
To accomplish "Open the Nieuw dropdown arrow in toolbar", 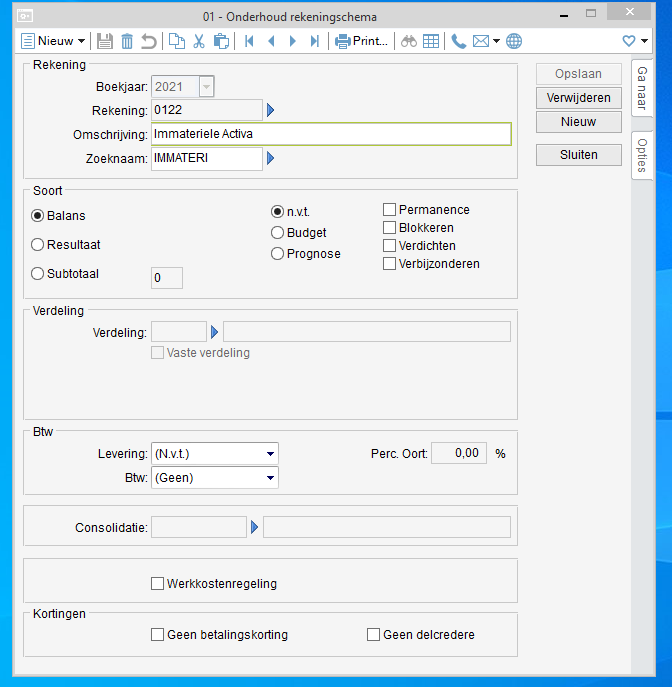I will (x=81, y=41).
